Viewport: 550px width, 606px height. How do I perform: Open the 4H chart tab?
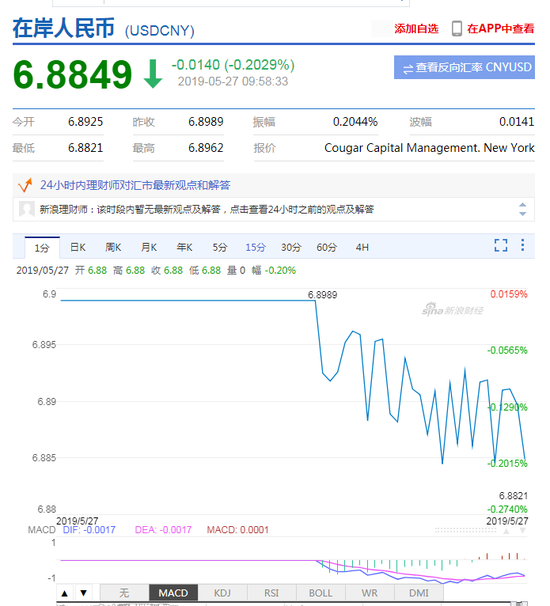pos(362,247)
